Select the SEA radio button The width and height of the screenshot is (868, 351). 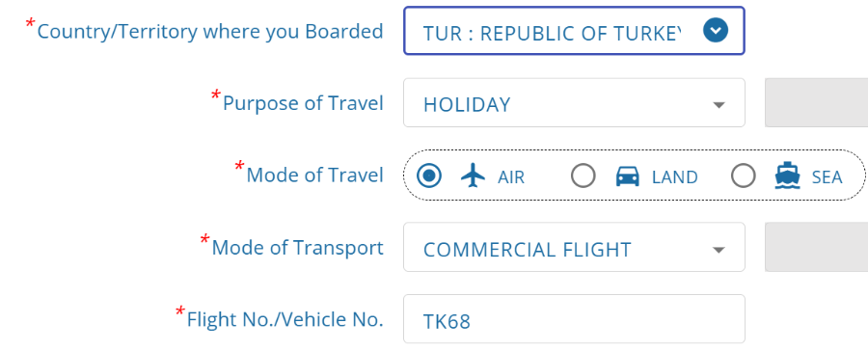pyautogui.click(x=744, y=176)
